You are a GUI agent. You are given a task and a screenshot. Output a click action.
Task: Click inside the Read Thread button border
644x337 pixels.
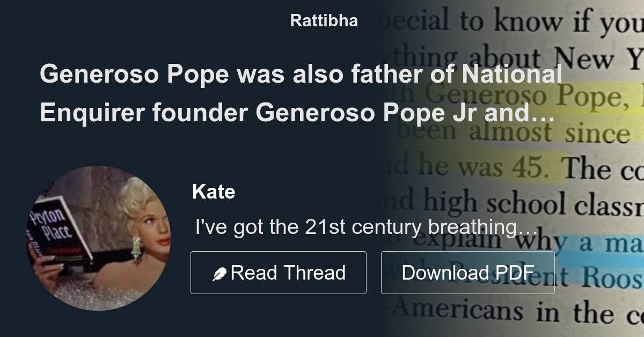click(279, 272)
